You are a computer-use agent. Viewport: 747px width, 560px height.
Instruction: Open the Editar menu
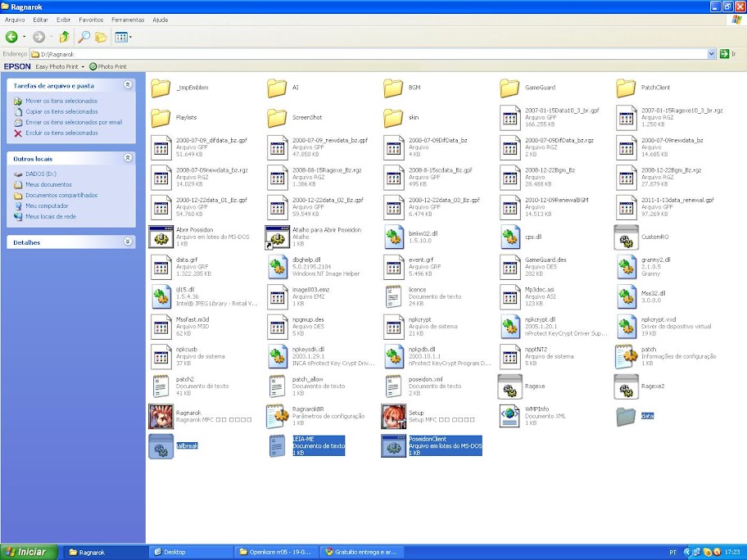40,20
